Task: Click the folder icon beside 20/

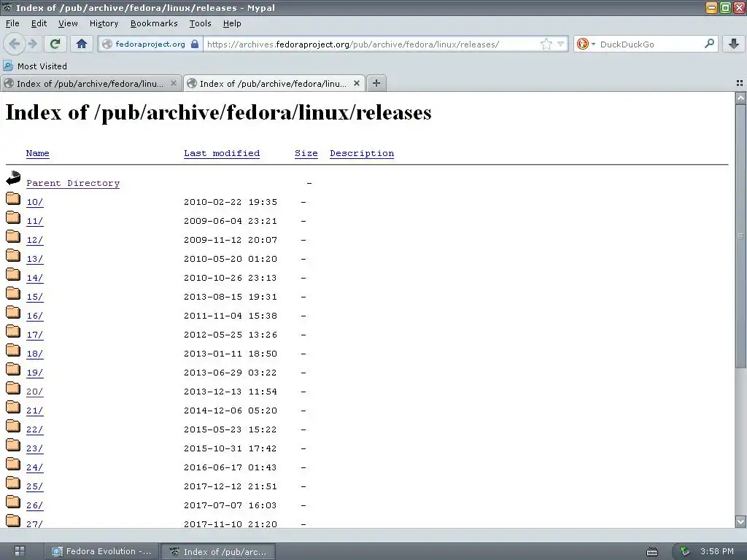Action: (13, 388)
